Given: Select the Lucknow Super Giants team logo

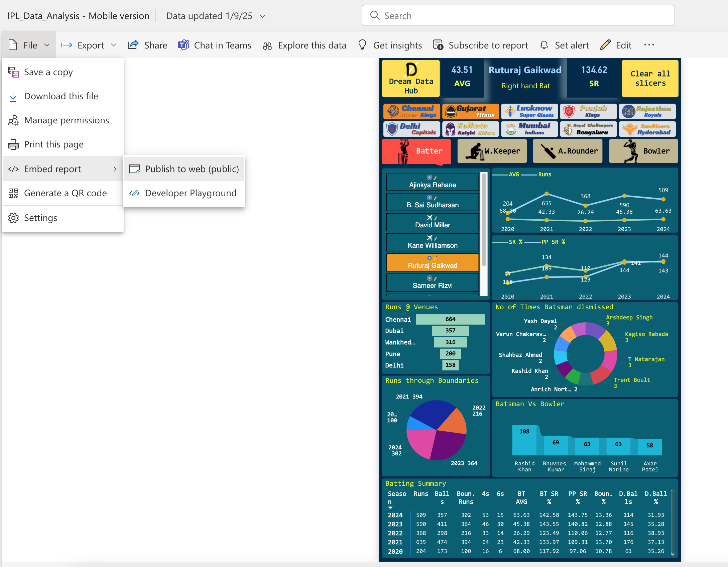Looking at the screenshot, I should 529,111.
